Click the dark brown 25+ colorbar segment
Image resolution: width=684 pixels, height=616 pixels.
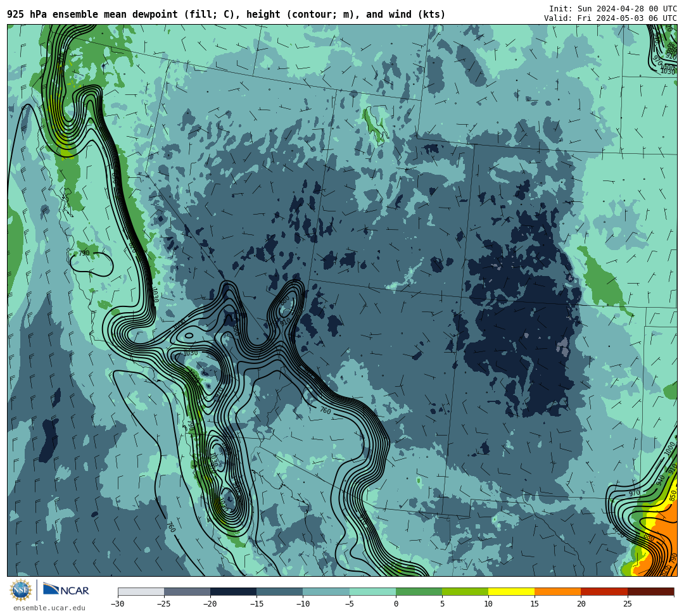click(651, 591)
